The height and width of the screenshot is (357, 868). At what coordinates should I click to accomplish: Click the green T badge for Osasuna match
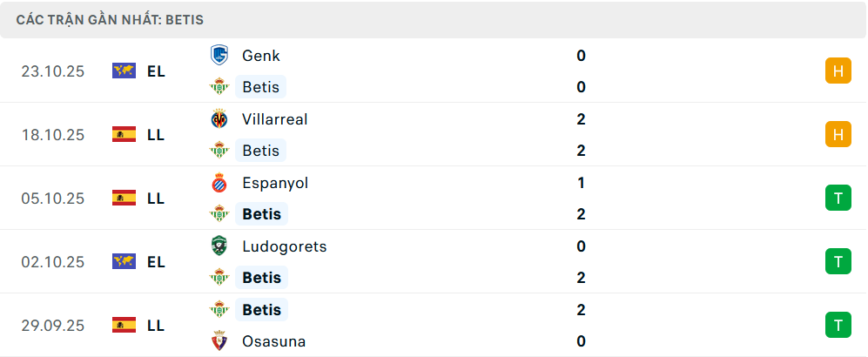pos(838,326)
